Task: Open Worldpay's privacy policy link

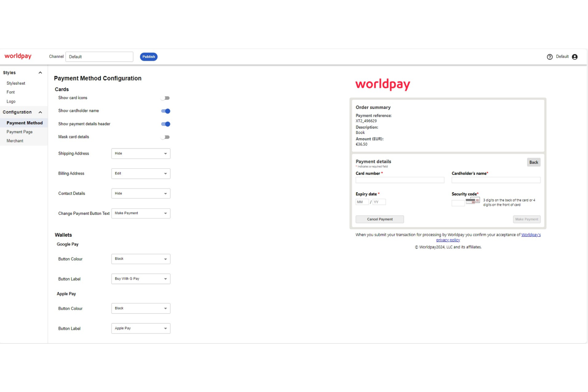Action: [531, 235]
